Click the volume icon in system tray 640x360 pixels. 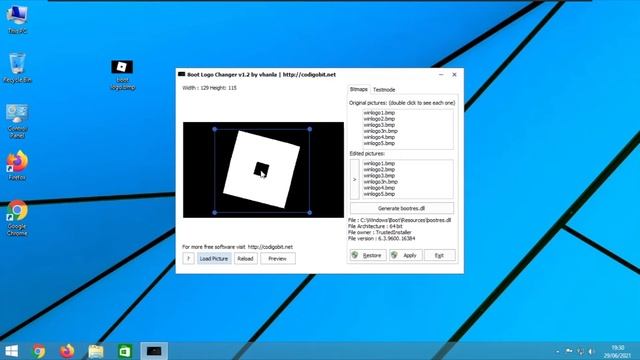pos(591,351)
